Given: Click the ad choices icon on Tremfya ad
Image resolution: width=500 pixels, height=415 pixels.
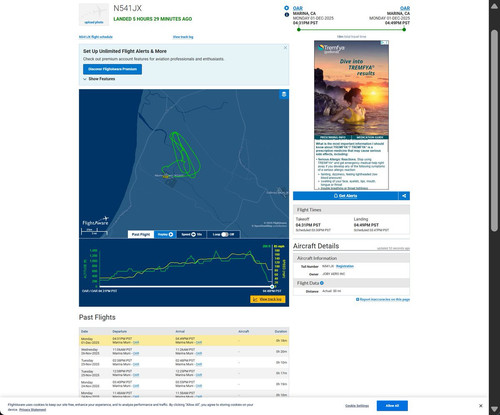Looking at the screenshot, I should 385,43.
